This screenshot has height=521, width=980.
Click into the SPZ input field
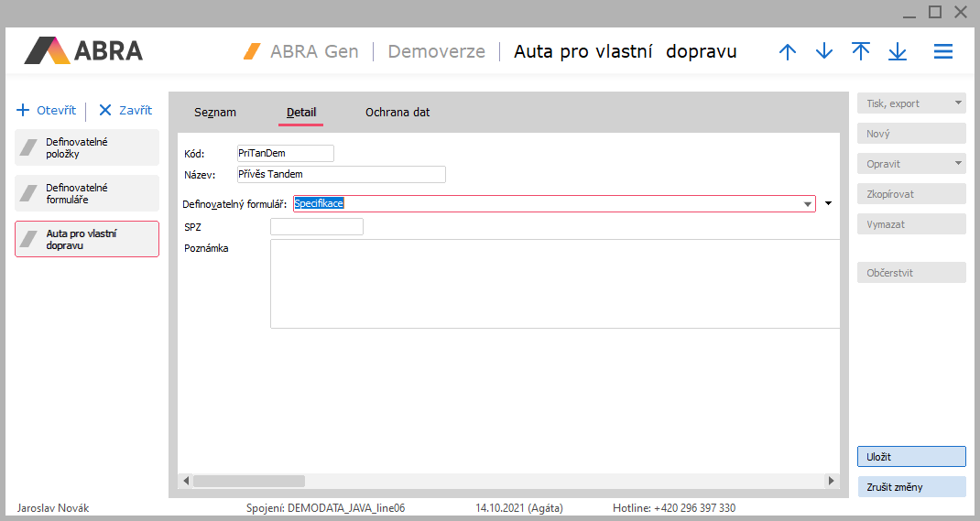(x=317, y=226)
